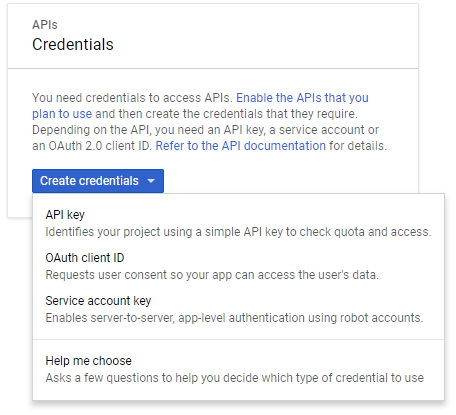Open the 'Enable the APIs that you' link
Image resolution: width=456 pixels, height=415 pixels.
(x=302, y=98)
